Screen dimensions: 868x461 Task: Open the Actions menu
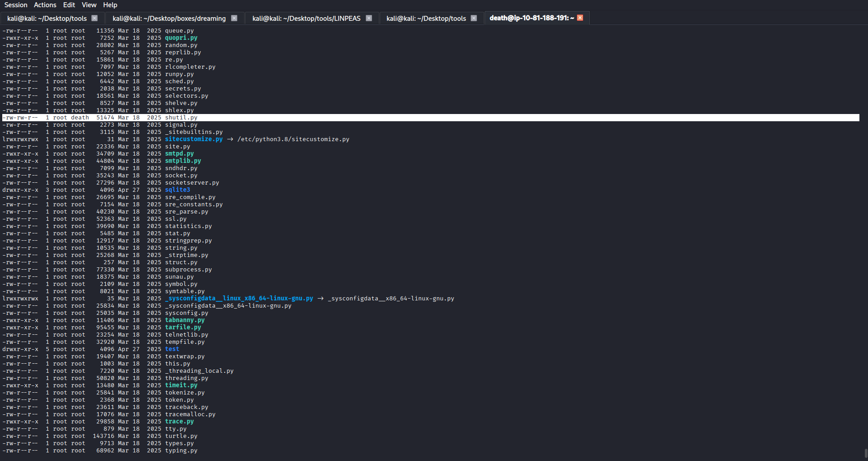pos(45,5)
